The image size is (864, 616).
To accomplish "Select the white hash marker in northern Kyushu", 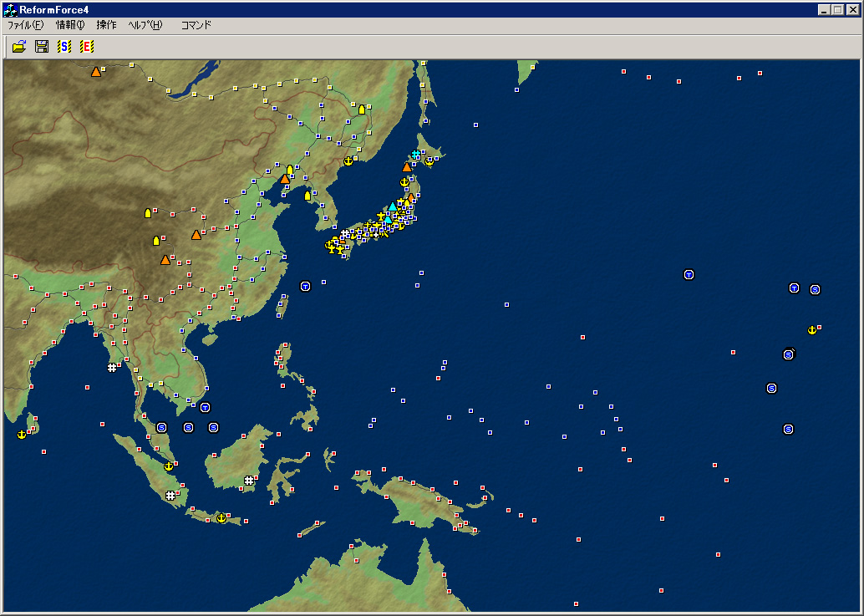I will 345,234.
